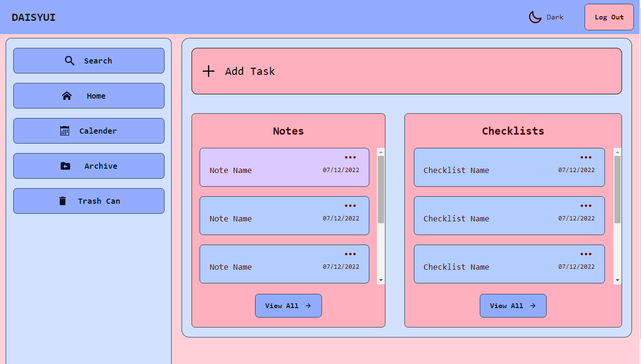Screen dimensions: 641x364
Task: Click date 07/12/2022 on first note card
Action: coord(341,170)
